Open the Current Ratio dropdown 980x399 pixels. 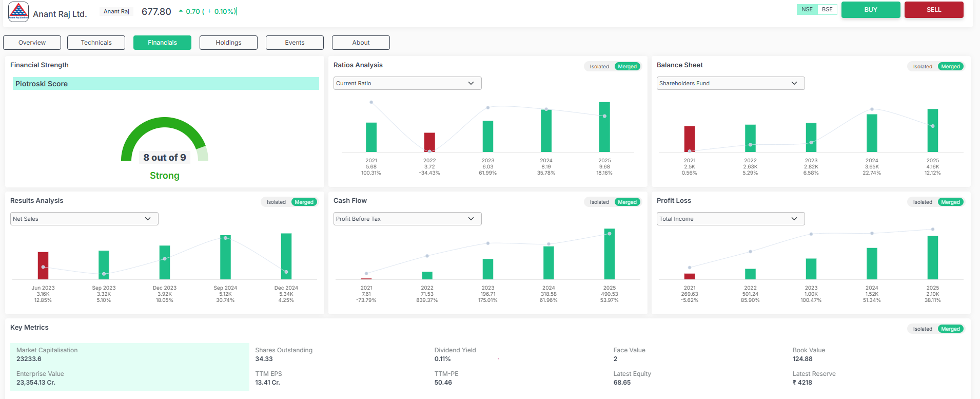coord(407,83)
